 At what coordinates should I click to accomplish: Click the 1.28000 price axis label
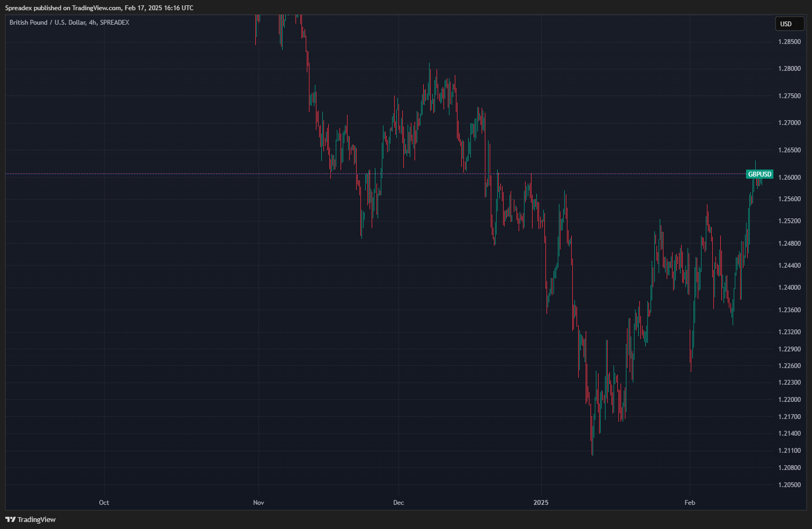[789, 69]
